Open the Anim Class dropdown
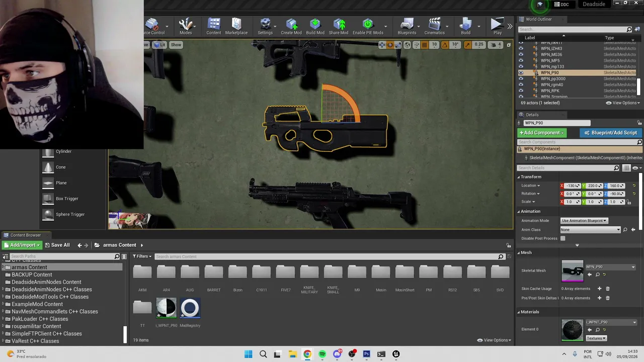Viewport: 644px width, 362px height. (591, 229)
